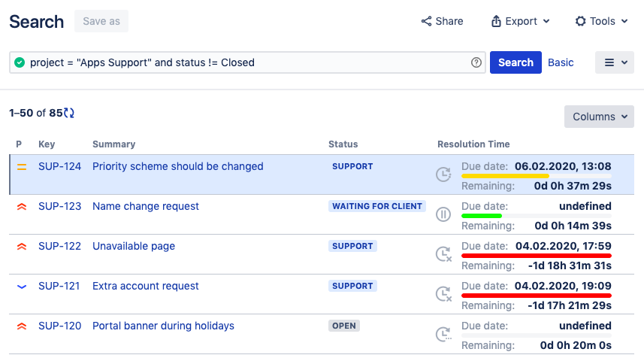Expand the Tools dropdown menu
Screen dimensions: 644x358
click(601, 21)
